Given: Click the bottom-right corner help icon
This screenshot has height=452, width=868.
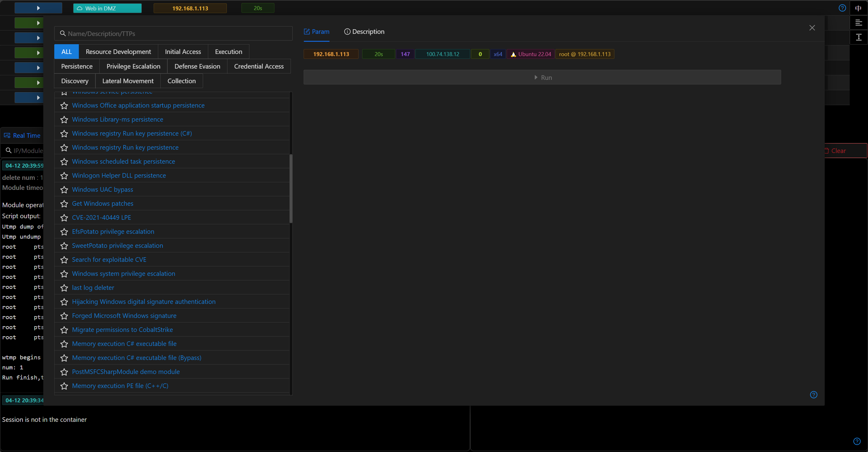Looking at the screenshot, I should pos(857,441).
